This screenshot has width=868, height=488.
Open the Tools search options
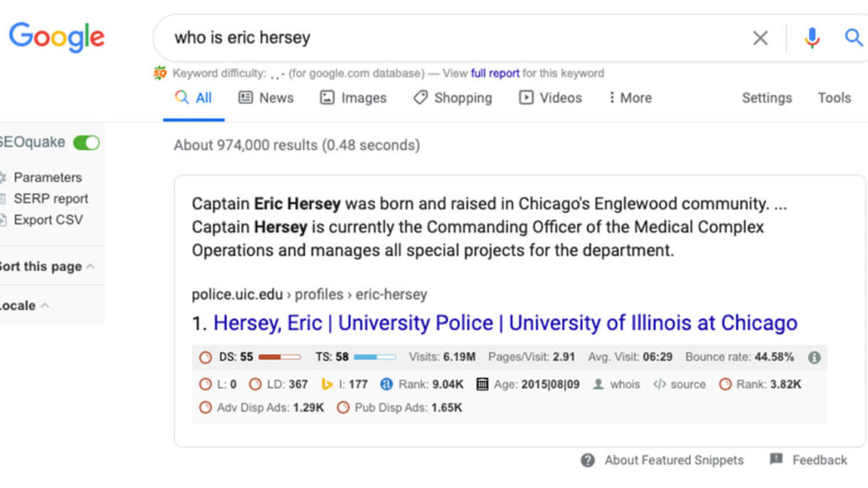tap(834, 97)
